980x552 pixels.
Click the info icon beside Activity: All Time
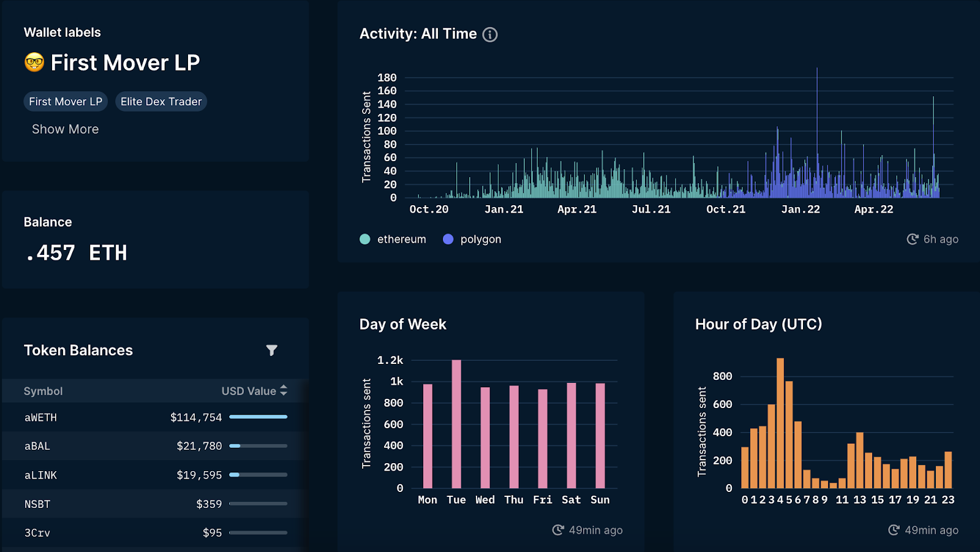(490, 34)
